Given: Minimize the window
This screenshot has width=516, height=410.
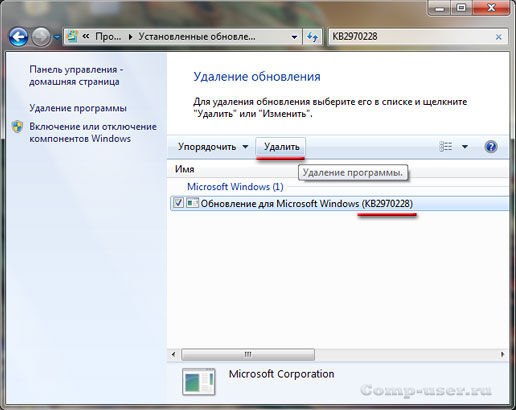Looking at the screenshot, I should click(x=440, y=8).
